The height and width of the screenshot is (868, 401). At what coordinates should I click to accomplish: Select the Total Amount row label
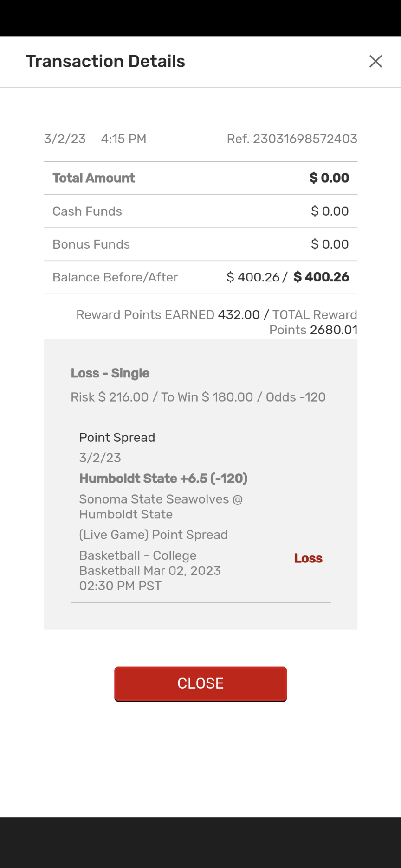click(x=94, y=178)
